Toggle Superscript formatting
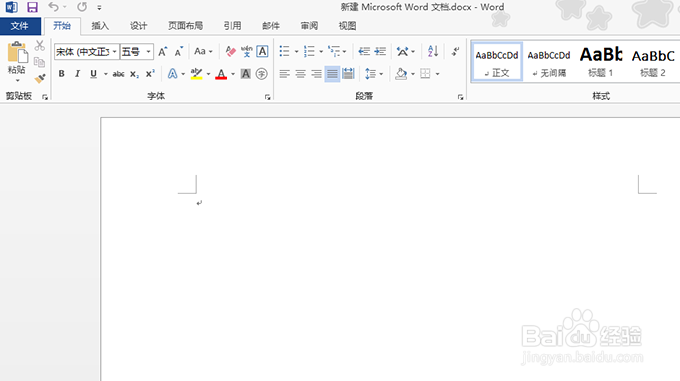The image size is (680, 381). (x=150, y=74)
